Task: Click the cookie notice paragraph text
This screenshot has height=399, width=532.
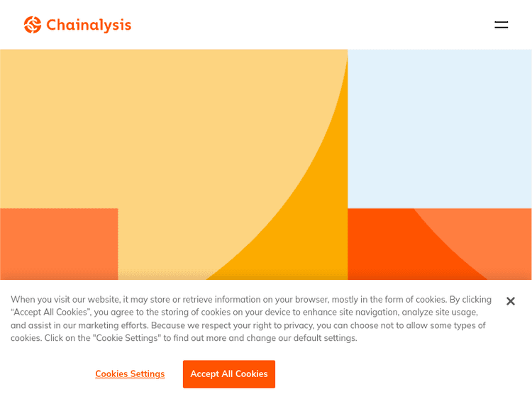Action: click(248, 319)
